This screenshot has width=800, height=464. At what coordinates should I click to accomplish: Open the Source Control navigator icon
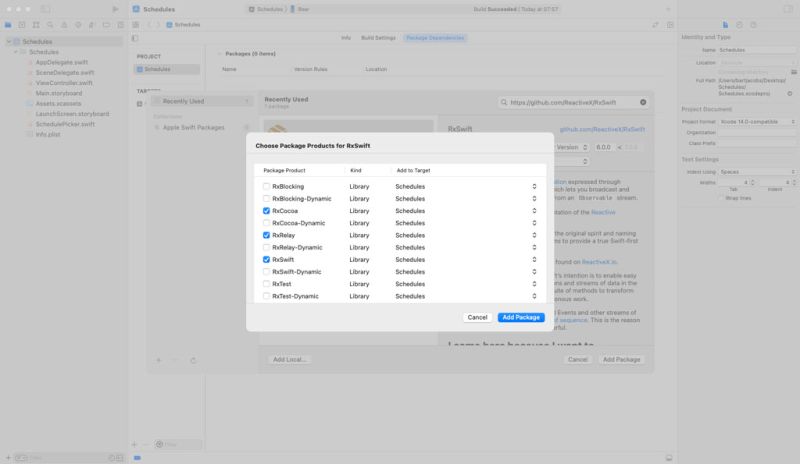pyautogui.click(x=22, y=25)
